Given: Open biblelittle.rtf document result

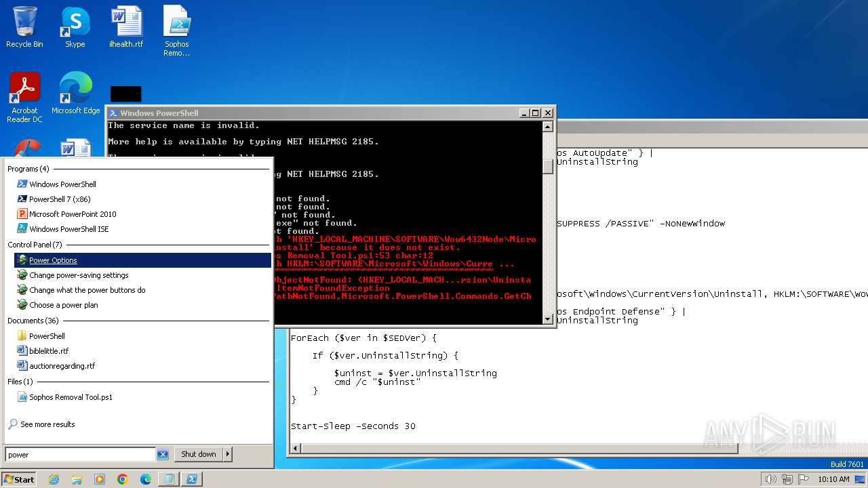Looking at the screenshot, I should tap(49, 351).
